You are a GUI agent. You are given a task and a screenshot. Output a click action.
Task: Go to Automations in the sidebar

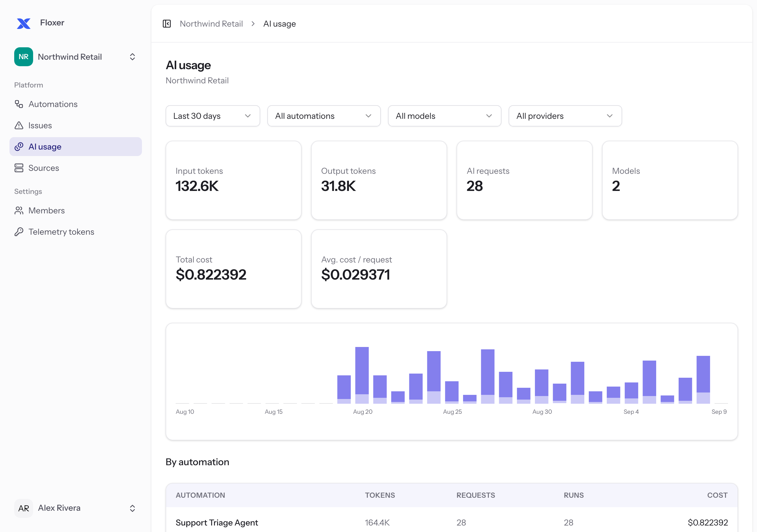[75, 104]
